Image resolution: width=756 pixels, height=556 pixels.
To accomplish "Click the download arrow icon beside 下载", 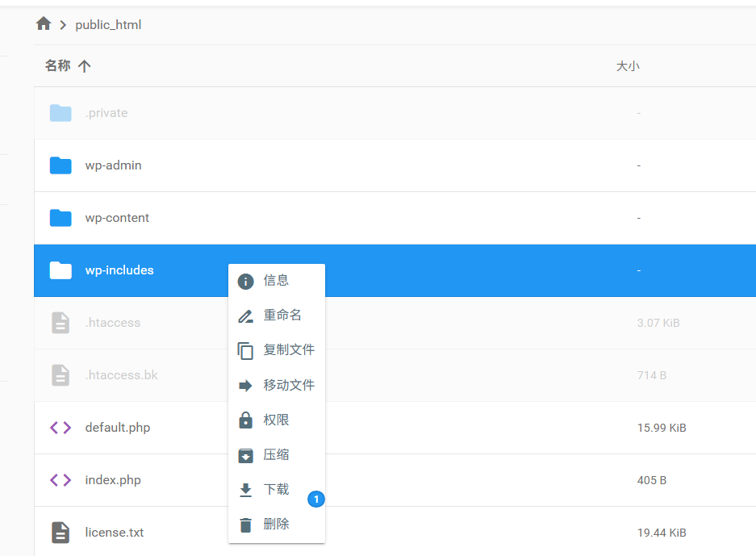I will coord(245,489).
